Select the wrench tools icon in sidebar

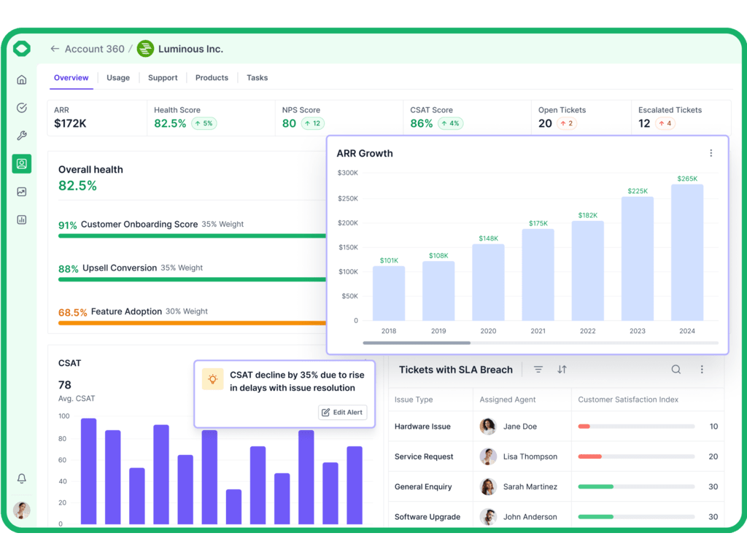(22, 136)
